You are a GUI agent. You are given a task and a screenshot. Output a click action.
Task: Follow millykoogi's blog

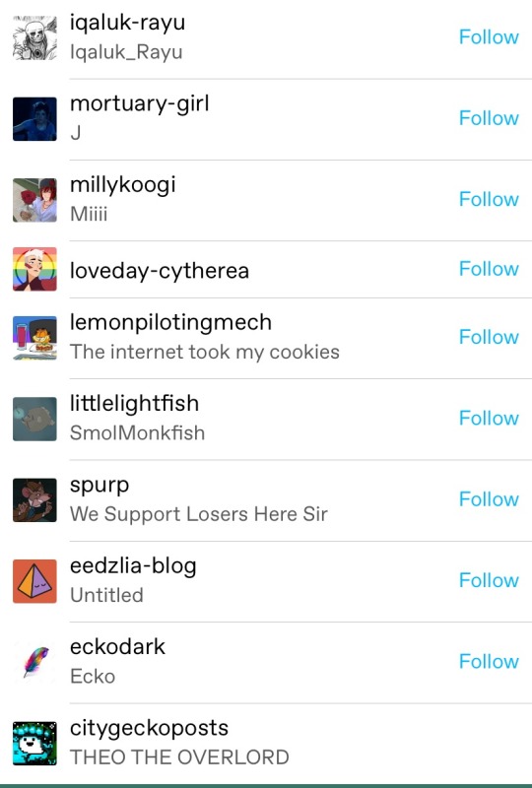(489, 200)
